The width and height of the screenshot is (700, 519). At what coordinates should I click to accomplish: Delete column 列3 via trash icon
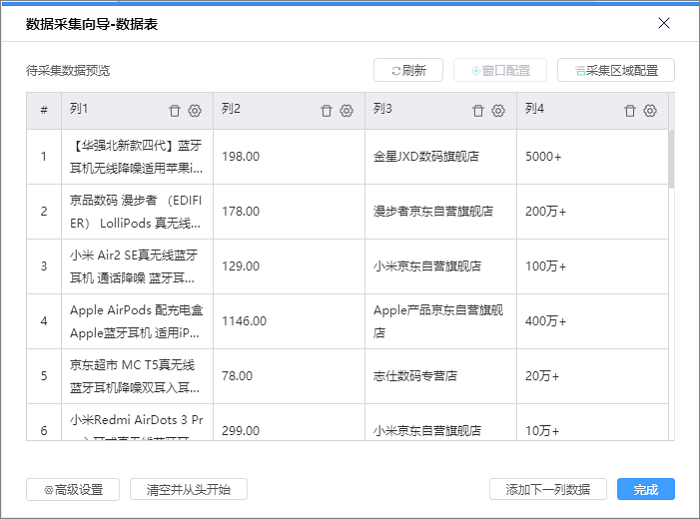pos(478,111)
